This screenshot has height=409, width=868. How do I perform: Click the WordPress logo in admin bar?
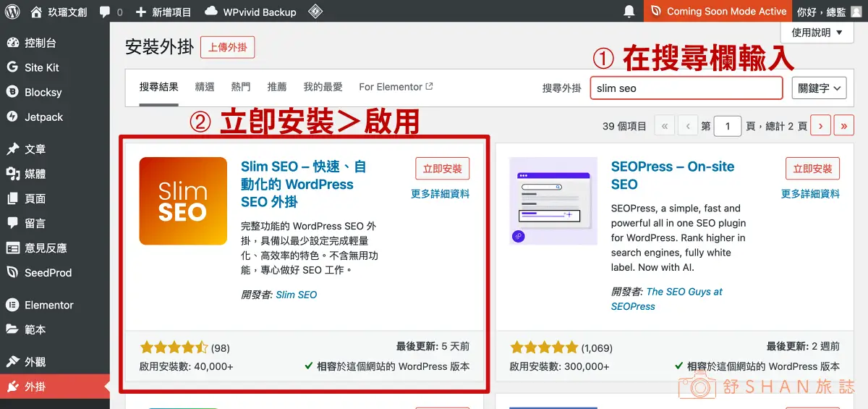[13, 12]
